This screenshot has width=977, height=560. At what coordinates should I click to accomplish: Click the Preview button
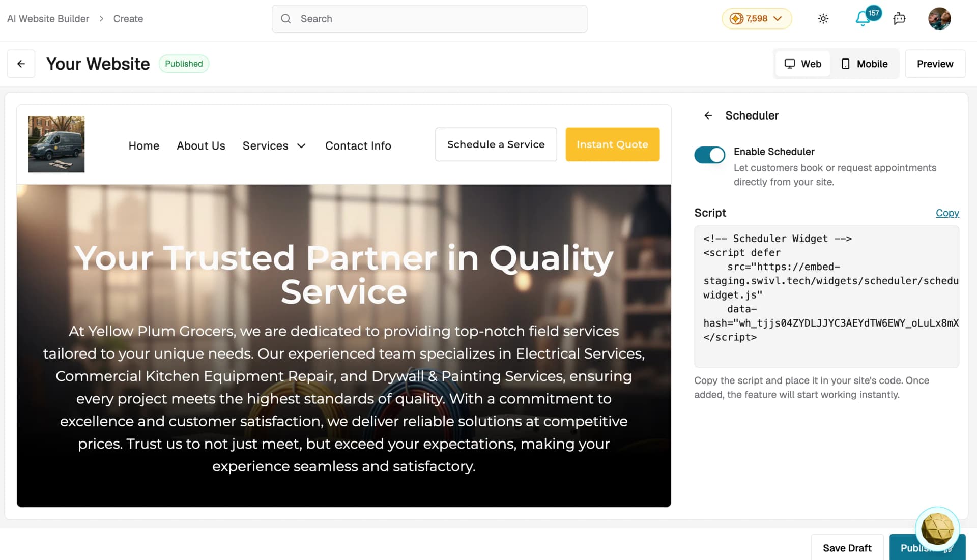coord(935,64)
